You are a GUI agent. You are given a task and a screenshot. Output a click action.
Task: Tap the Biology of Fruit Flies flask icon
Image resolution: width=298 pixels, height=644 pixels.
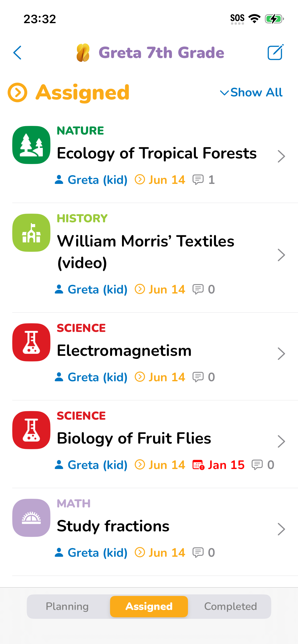[31, 430]
